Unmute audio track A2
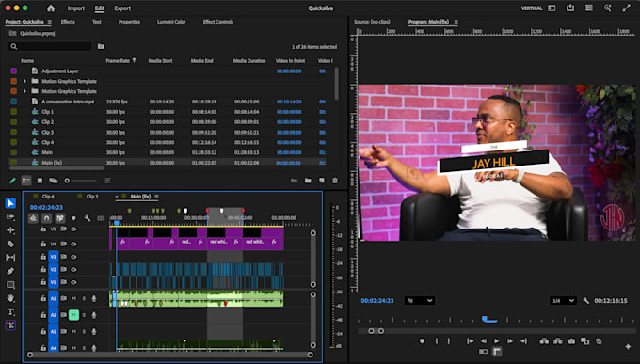The height and width of the screenshot is (364, 640). [x=73, y=315]
